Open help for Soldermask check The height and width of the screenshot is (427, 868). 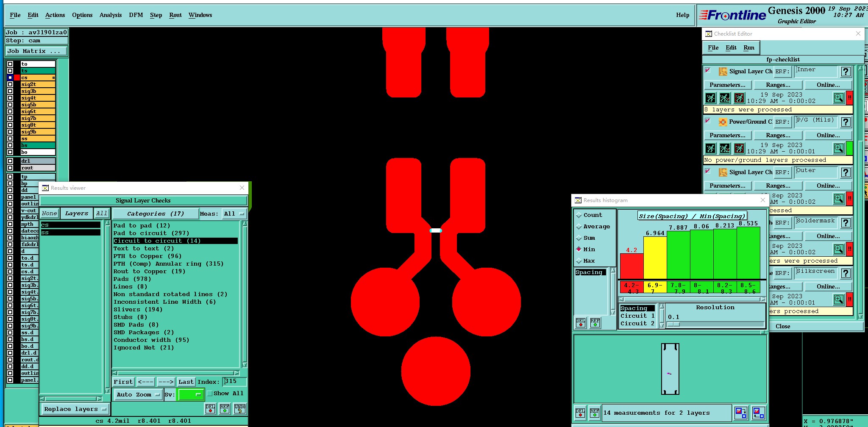[x=846, y=223]
